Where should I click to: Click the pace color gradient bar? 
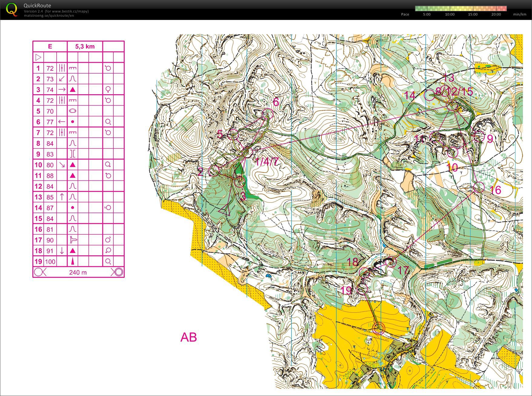pos(461,8)
